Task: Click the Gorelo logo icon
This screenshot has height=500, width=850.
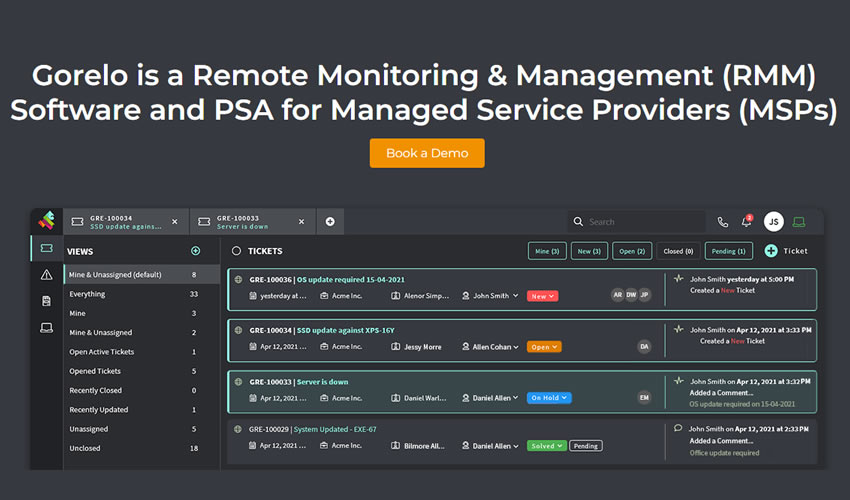Action: coord(47,221)
